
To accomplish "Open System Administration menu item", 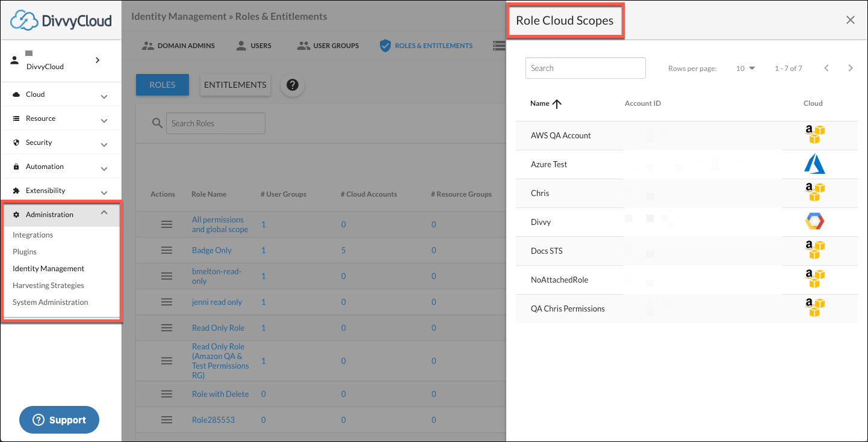I will tap(51, 302).
